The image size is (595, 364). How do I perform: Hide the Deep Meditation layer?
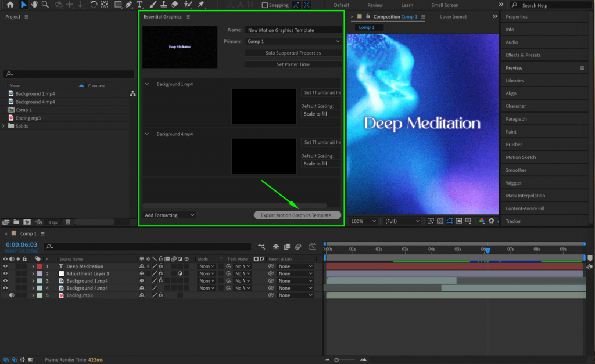click(x=5, y=266)
